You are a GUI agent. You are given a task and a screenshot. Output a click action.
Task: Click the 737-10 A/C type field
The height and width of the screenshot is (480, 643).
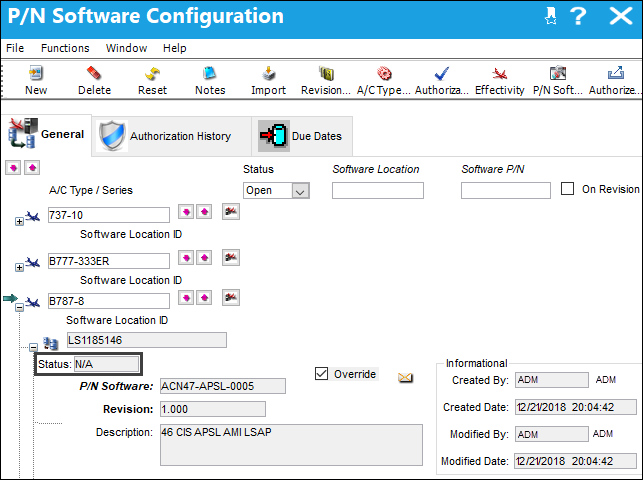(109, 215)
